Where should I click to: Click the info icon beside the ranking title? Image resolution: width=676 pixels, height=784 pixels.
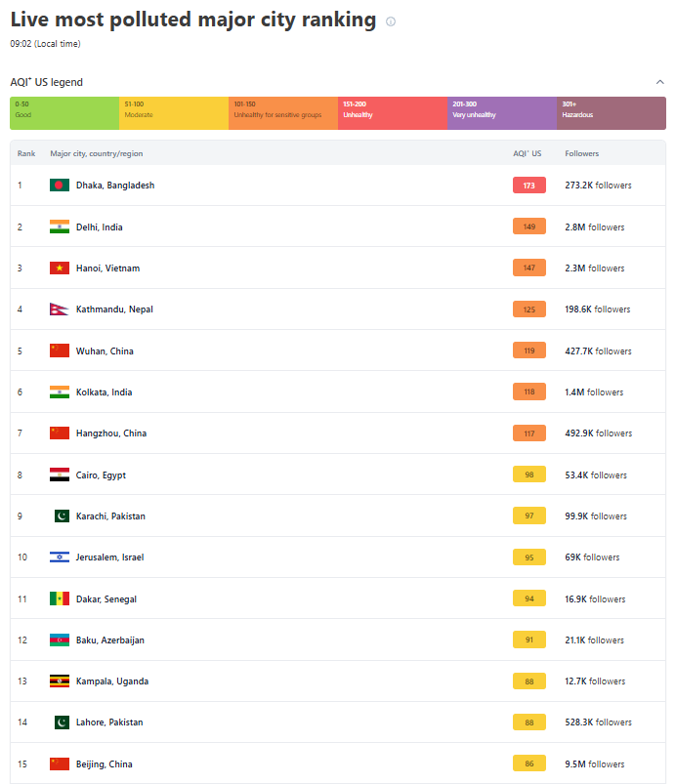click(391, 21)
